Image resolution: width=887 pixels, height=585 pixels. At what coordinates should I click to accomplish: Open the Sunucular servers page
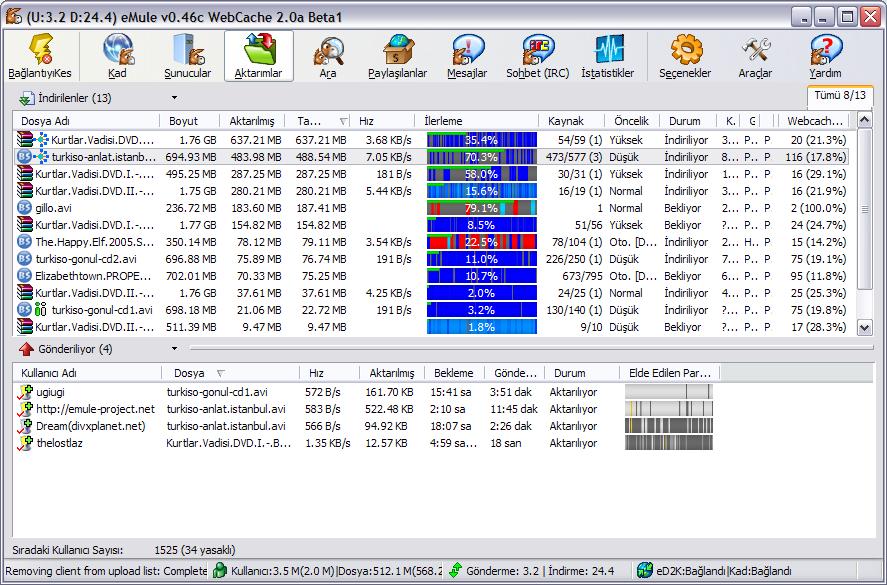[187, 56]
